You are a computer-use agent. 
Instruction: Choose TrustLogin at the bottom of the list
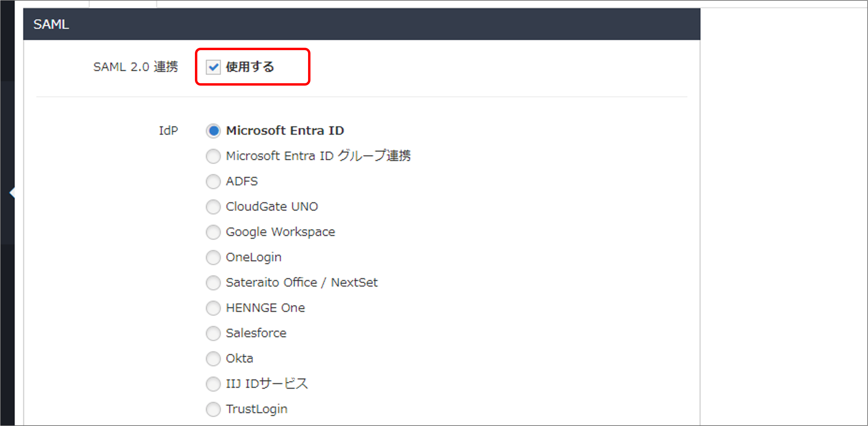pos(213,409)
